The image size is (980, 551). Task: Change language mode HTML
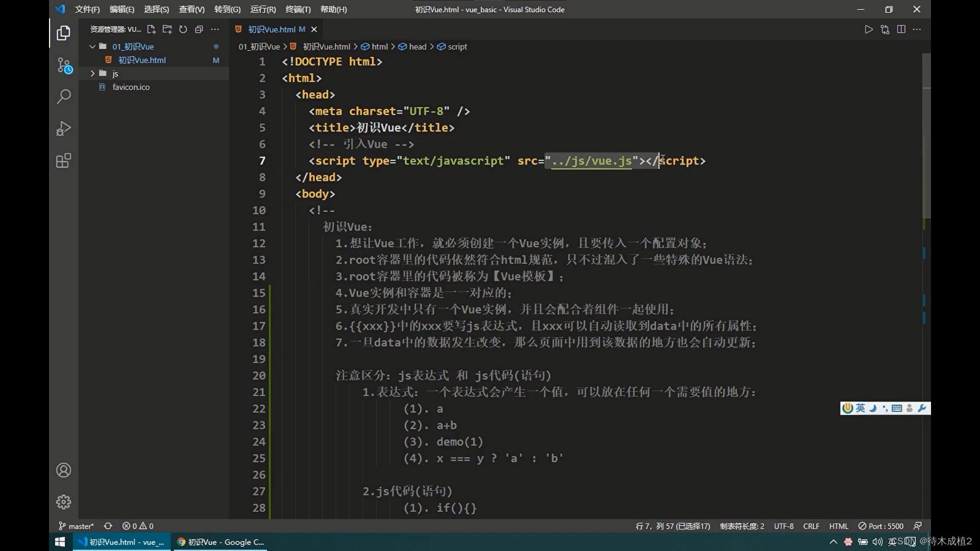click(x=839, y=526)
